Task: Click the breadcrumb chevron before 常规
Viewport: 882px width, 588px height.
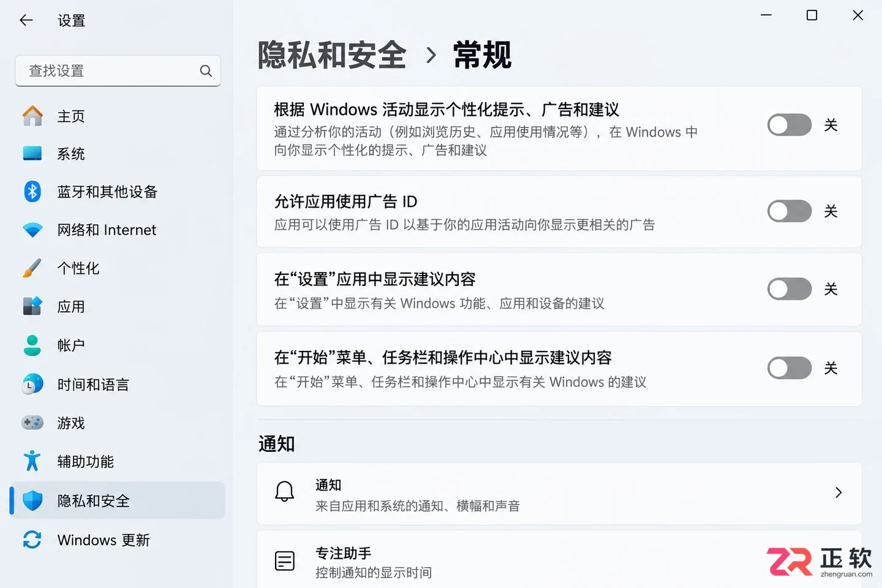Action: [431, 55]
